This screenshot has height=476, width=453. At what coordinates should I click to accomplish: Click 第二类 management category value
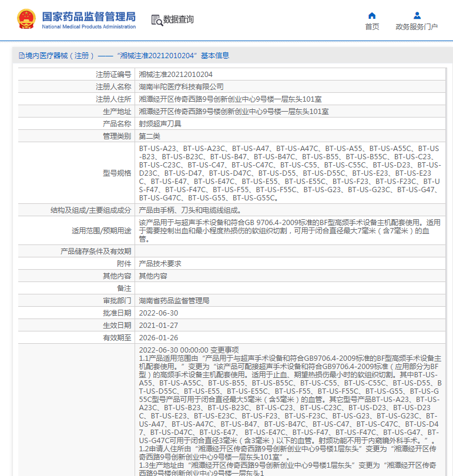pyautogui.click(x=150, y=136)
